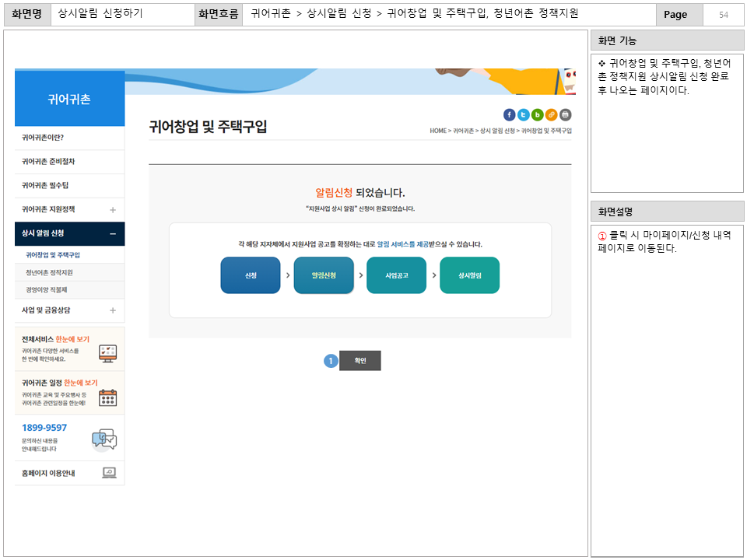Copy the page link via the orange link icon
The height and width of the screenshot is (560, 747).
(x=551, y=114)
